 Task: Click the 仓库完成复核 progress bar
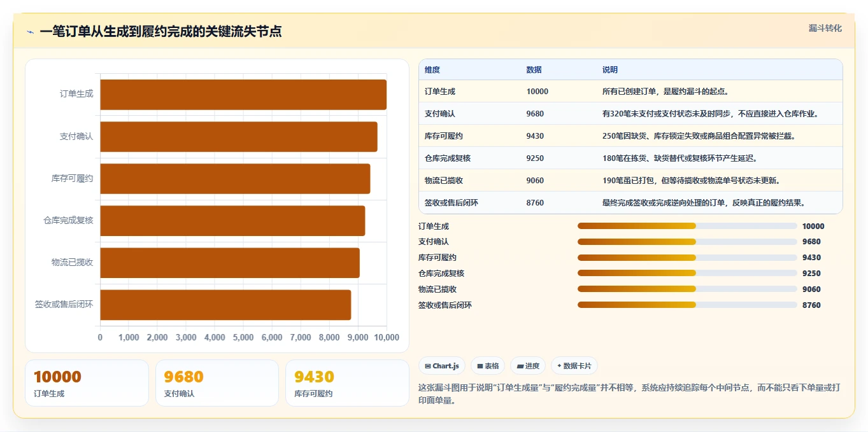(x=687, y=274)
